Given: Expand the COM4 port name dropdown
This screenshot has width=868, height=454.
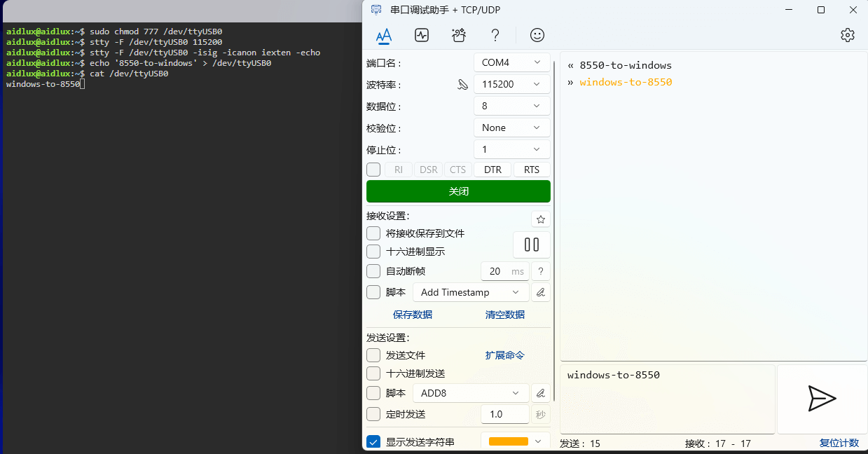Looking at the screenshot, I should coord(511,62).
